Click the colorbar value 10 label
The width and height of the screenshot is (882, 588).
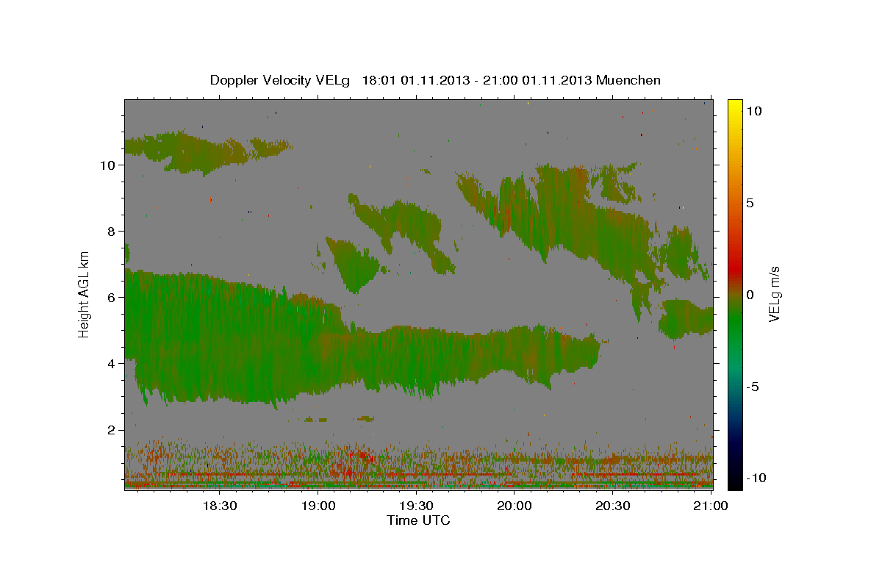tap(753, 111)
